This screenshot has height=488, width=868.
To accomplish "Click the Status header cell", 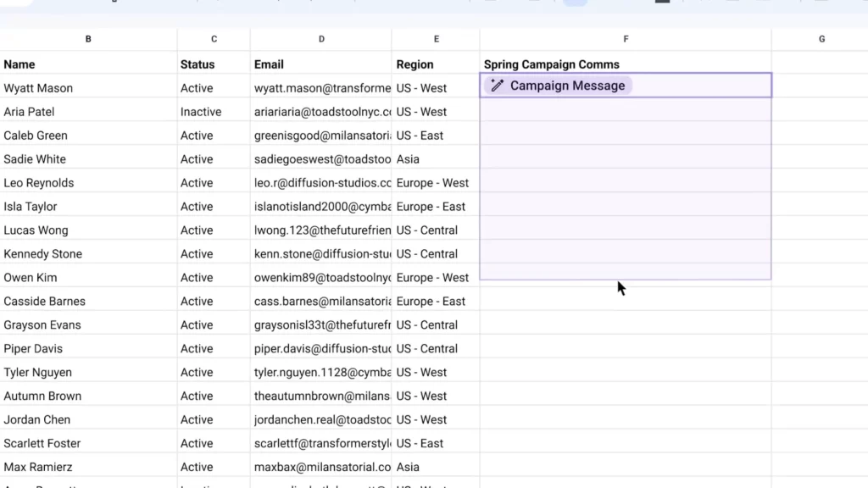I will coord(214,64).
